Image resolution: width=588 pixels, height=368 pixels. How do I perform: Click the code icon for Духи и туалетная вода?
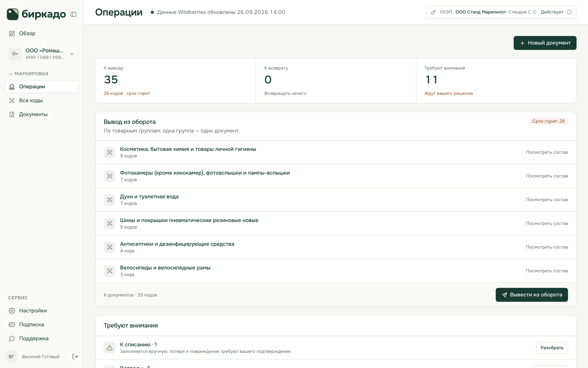point(109,200)
